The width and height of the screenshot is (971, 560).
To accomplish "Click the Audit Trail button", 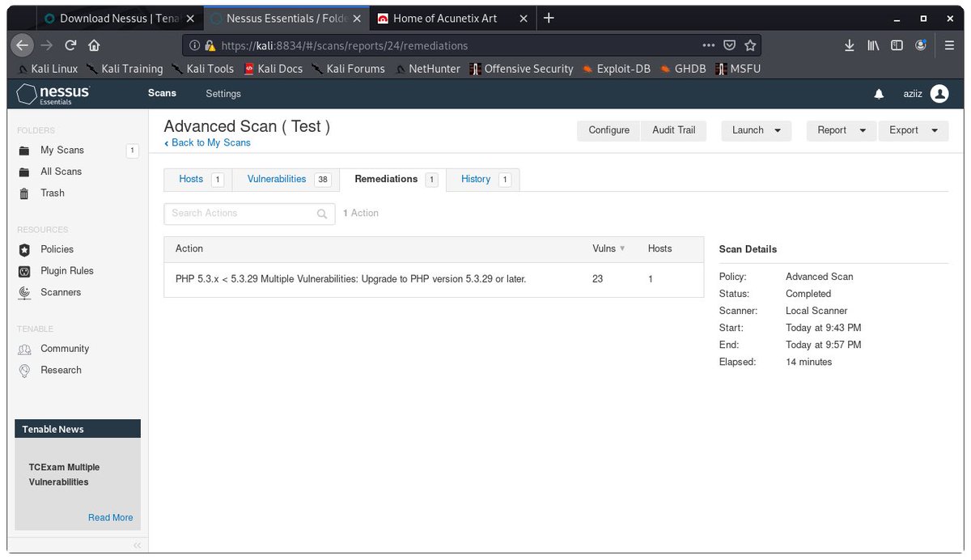I will pos(674,130).
